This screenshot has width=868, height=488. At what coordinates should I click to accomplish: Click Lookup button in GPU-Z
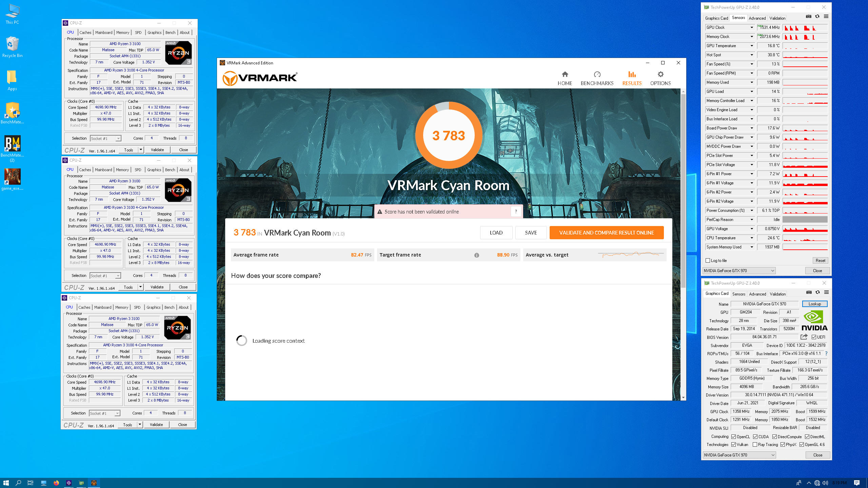pos(814,304)
